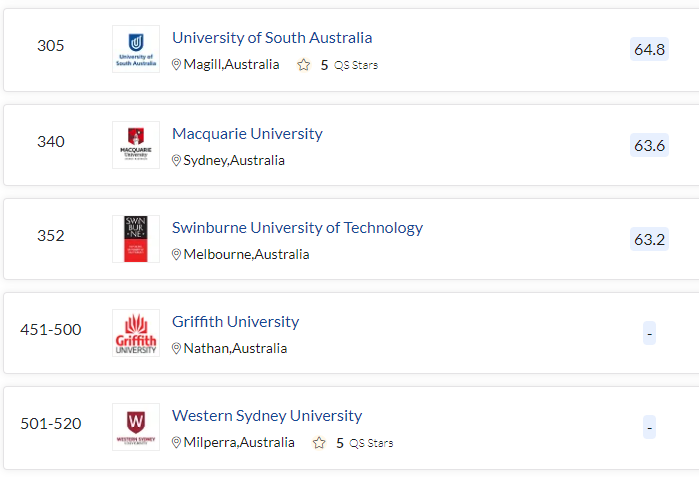699x482 pixels.
Task: Click the location pin beside Sydney, Australia
Action: (x=177, y=161)
